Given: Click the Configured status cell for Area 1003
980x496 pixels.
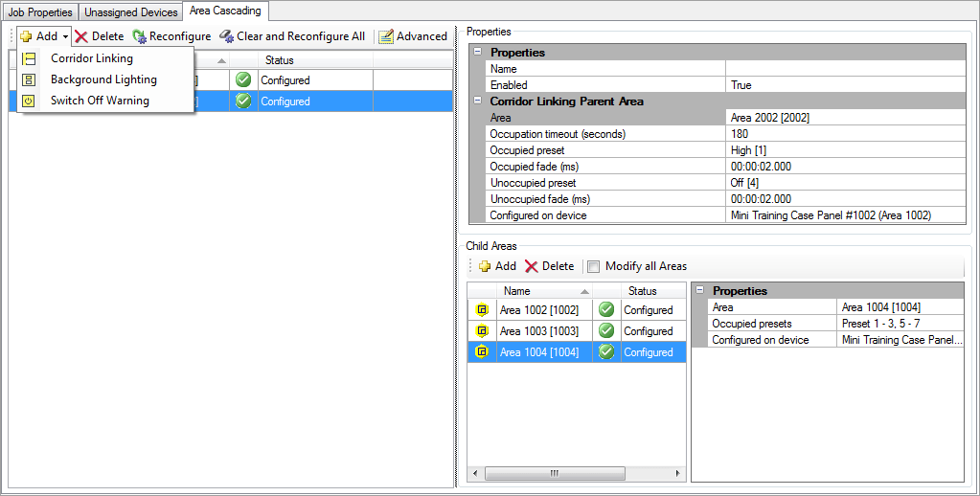Looking at the screenshot, I should pos(653,331).
